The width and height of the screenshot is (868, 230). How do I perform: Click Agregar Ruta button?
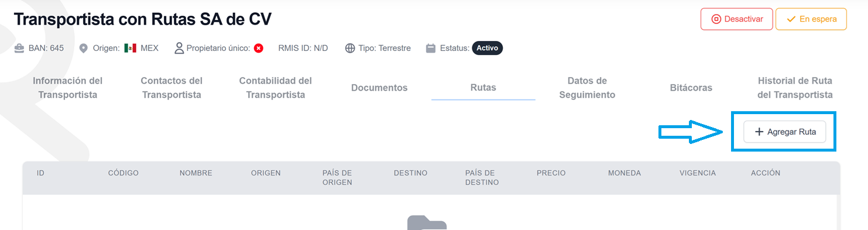(x=784, y=132)
